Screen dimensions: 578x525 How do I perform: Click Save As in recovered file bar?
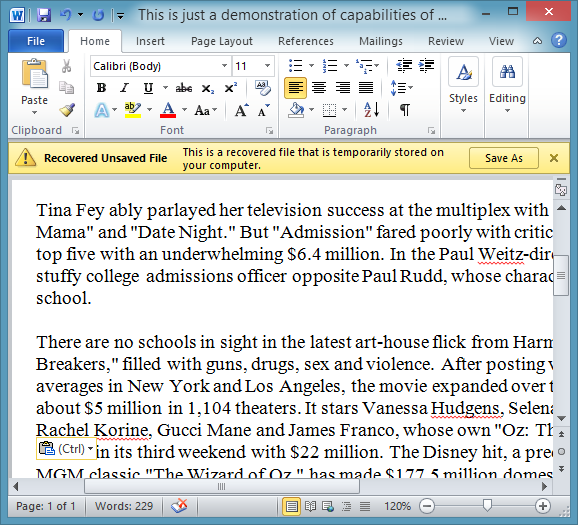(x=504, y=158)
